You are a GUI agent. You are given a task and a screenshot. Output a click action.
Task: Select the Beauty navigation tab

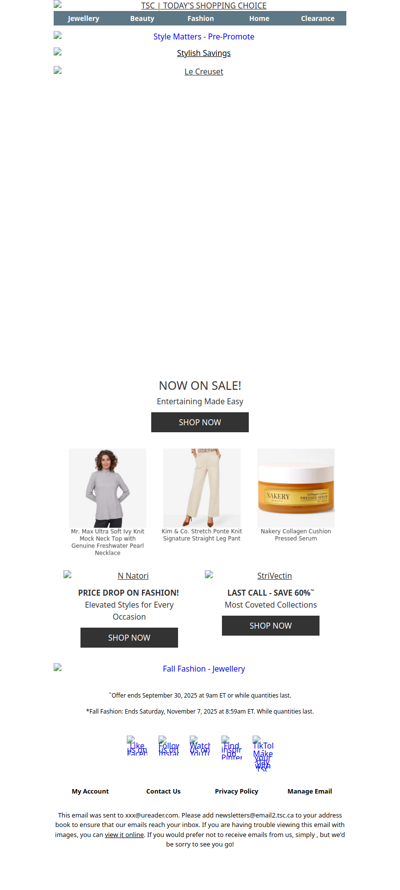pyautogui.click(x=142, y=18)
